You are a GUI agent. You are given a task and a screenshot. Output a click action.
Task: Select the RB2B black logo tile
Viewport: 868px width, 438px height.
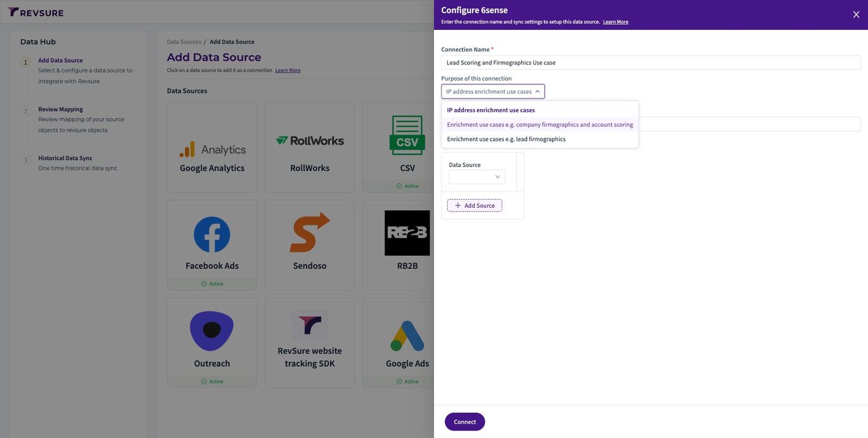(x=407, y=233)
